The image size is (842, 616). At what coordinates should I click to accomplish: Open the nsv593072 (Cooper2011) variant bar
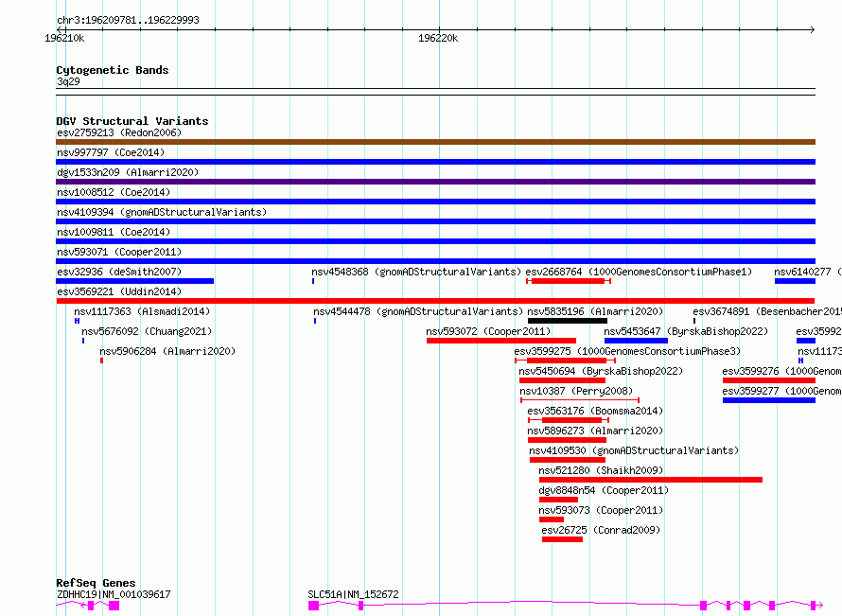click(x=501, y=341)
